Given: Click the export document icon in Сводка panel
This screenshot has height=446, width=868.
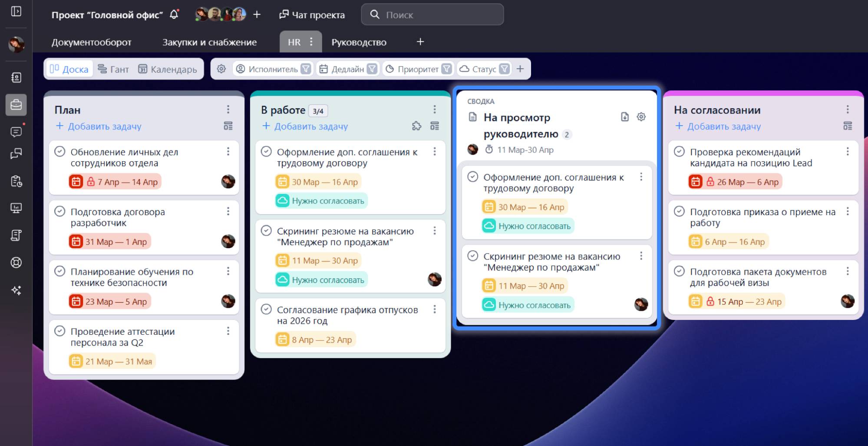Looking at the screenshot, I should click(x=624, y=117).
